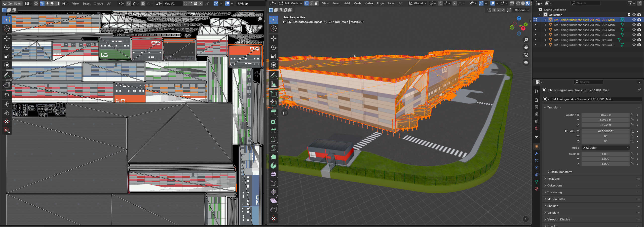Uncheck the Collection exclude checkbox in the outliner
The height and width of the screenshot is (227, 644).
pos(629,15)
